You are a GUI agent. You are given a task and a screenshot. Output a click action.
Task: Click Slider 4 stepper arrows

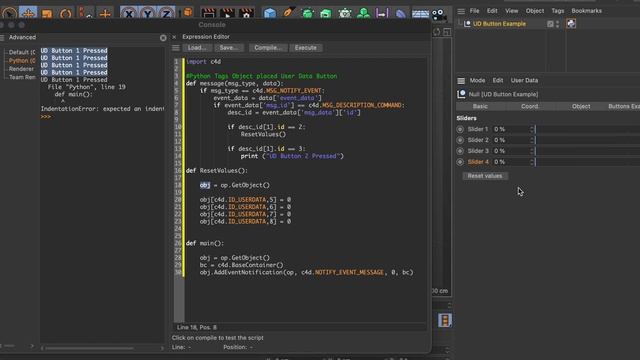[531, 162]
